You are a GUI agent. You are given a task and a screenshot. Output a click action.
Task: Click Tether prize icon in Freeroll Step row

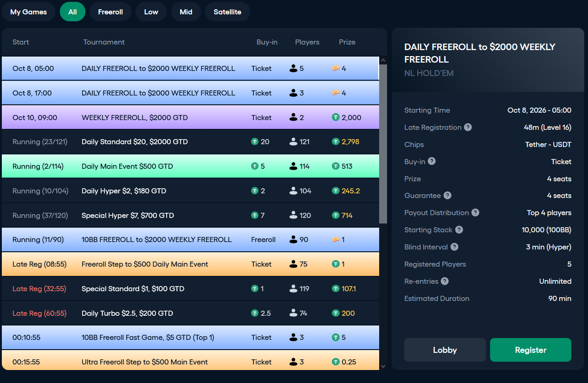pos(336,264)
